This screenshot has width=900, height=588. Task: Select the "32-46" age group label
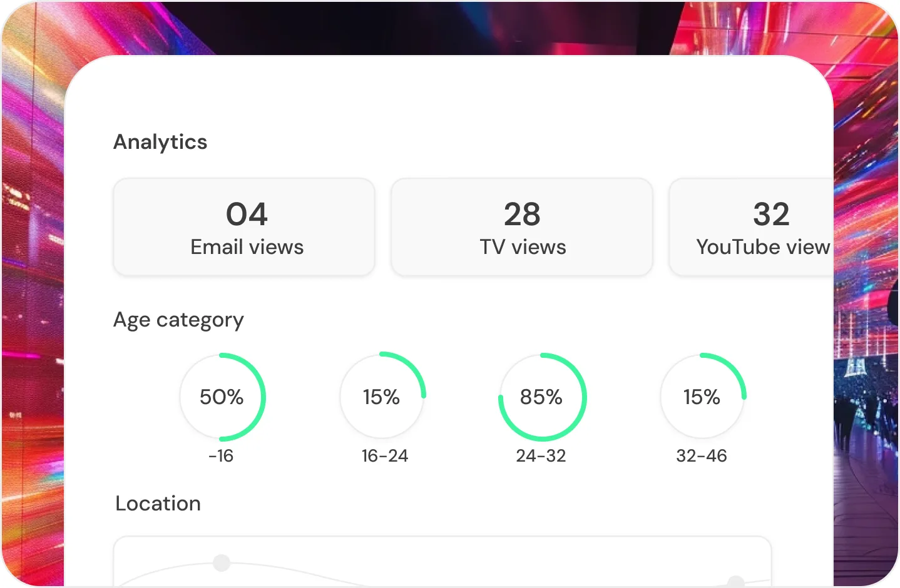pos(702,456)
